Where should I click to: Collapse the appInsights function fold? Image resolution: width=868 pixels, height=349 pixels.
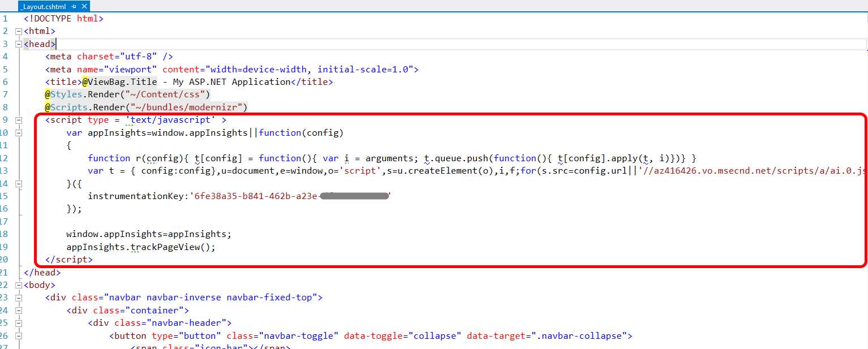click(x=18, y=132)
